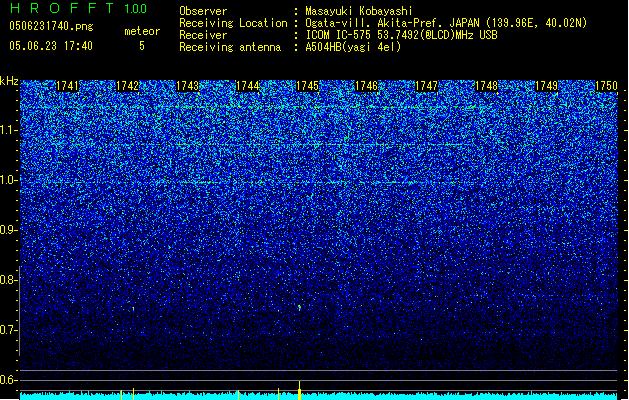Click the kHz axis unit label

pos(9,81)
